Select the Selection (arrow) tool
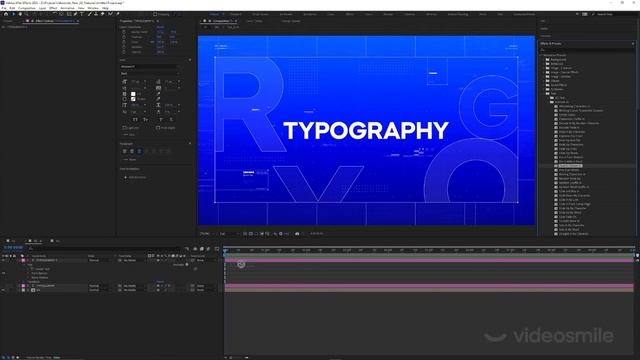This screenshot has width=640, height=360. pos(13,14)
